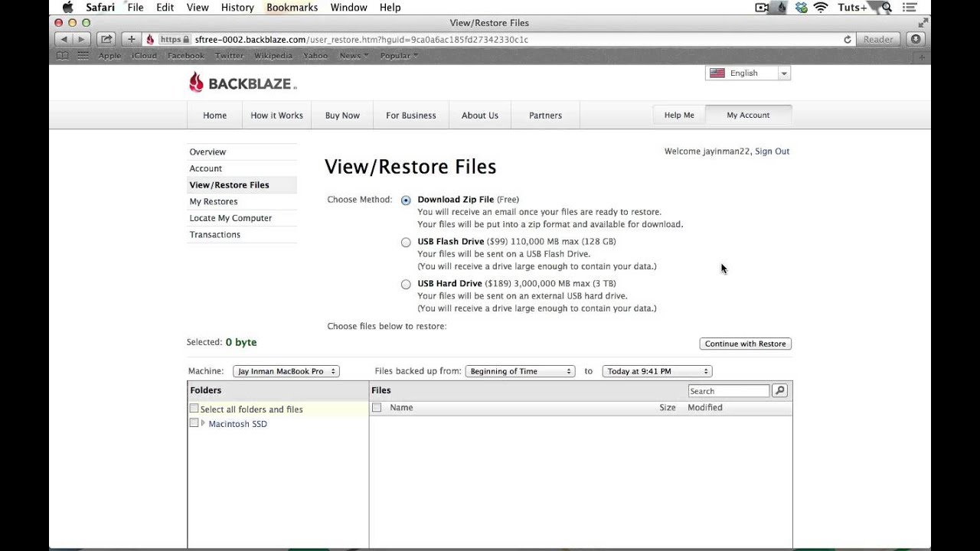The image size is (980, 551).
Task: Click the Help Me tab
Action: pyautogui.click(x=679, y=115)
